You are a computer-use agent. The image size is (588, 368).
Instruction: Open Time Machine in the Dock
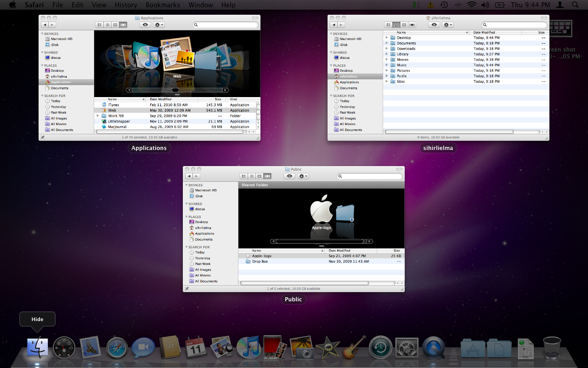(x=380, y=347)
